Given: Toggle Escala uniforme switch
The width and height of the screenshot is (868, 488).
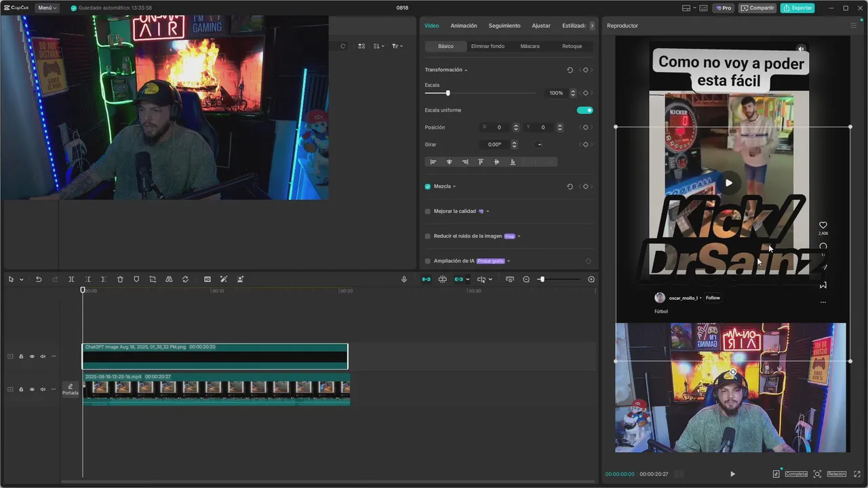Looking at the screenshot, I should click(585, 110).
